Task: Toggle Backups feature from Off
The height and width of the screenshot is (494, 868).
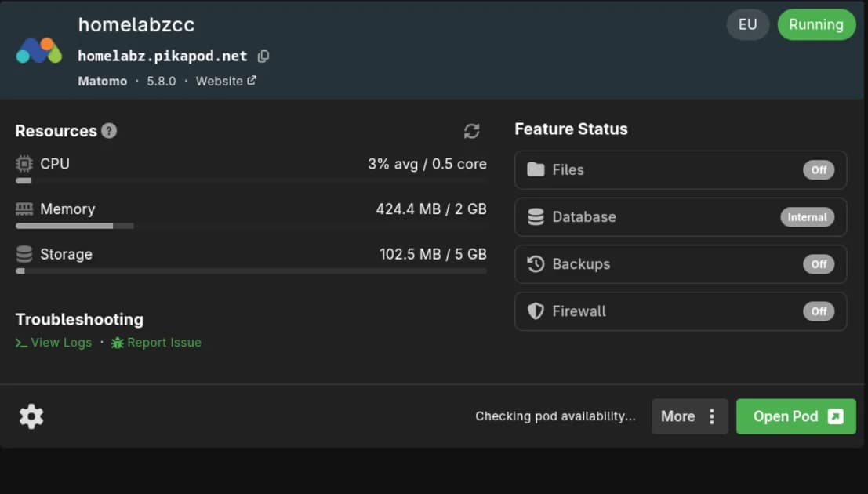Action: (819, 264)
